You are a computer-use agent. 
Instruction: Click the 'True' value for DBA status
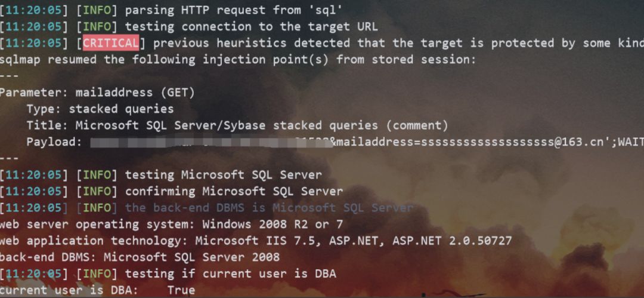[181, 290]
